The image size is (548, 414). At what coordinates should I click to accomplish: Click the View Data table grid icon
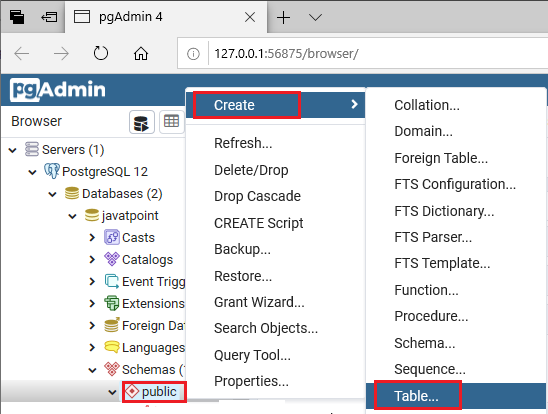pos(172,122)
